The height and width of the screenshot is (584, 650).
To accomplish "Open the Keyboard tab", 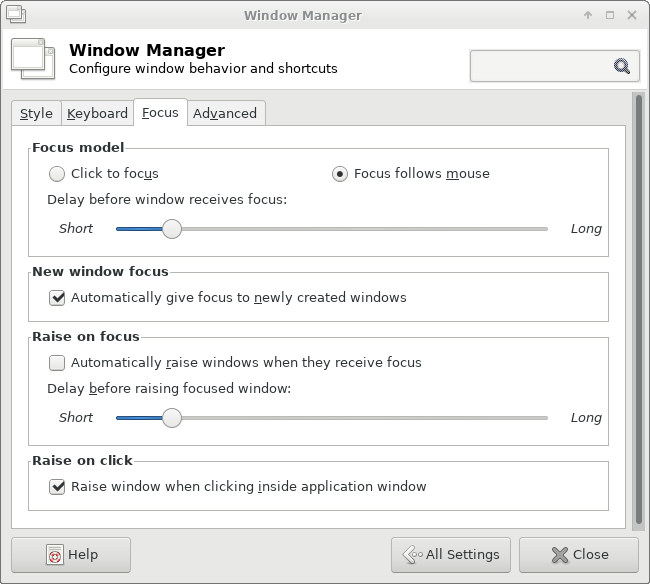I will tap(97, 113).
